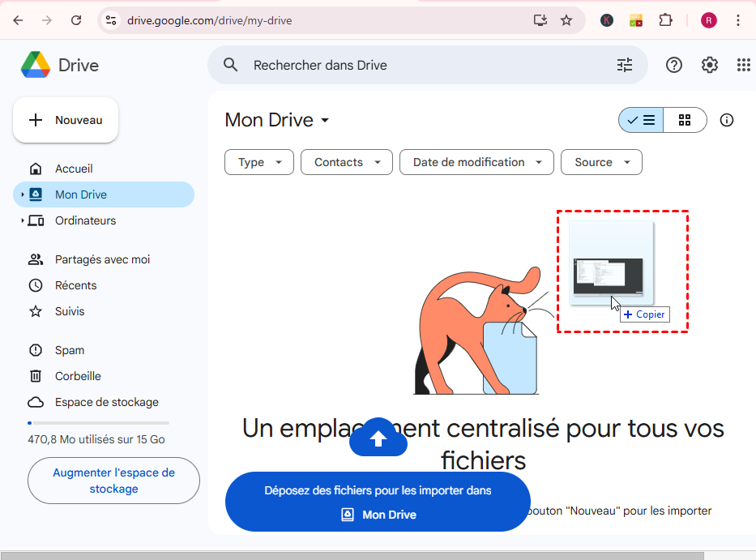Click the cloud upload icon

pos(378,437)
